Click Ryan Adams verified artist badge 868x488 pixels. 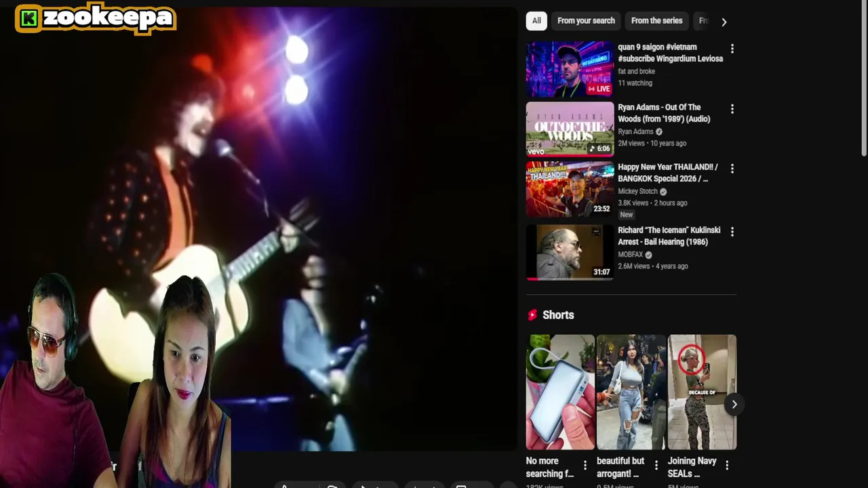[x=658, y=131]
